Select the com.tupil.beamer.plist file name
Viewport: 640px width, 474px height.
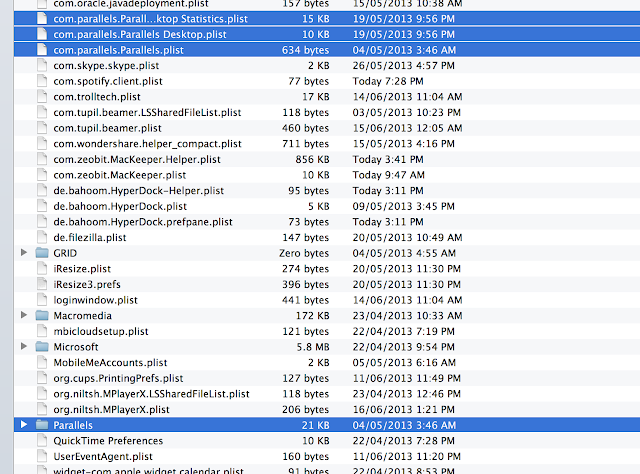pyautogui.click(x=107, y=128)
